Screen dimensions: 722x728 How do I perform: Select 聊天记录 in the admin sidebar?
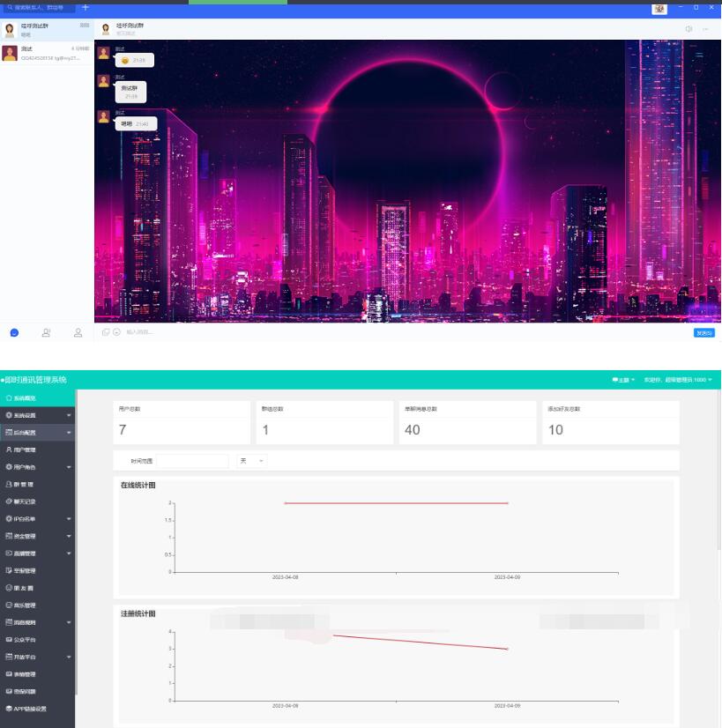pos(25,501)
